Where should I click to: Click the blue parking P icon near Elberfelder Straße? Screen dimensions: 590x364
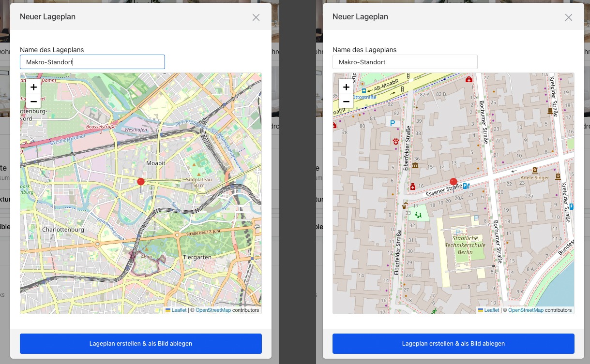click(392, 123)
